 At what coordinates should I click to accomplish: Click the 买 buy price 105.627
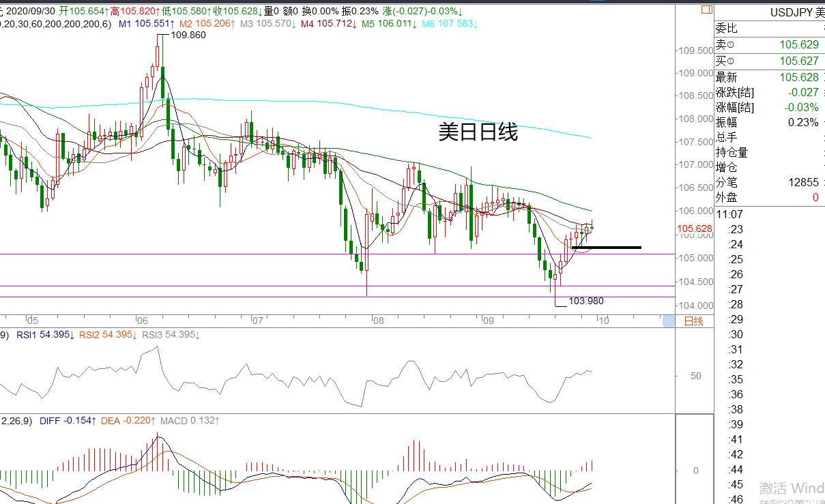click(x=799, y=61)
